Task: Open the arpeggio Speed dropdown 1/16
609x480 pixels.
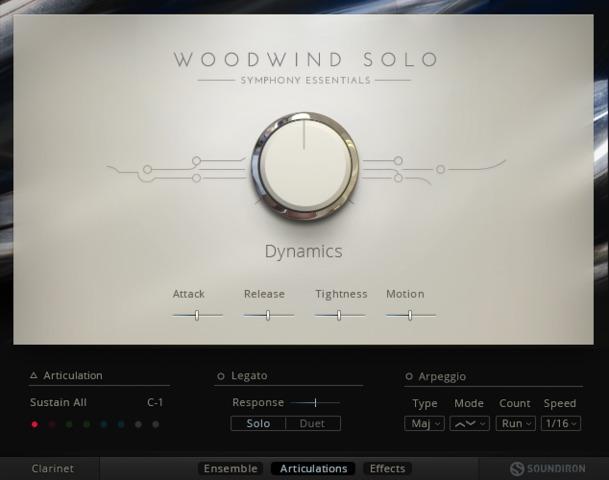Action: coord(561,423)
